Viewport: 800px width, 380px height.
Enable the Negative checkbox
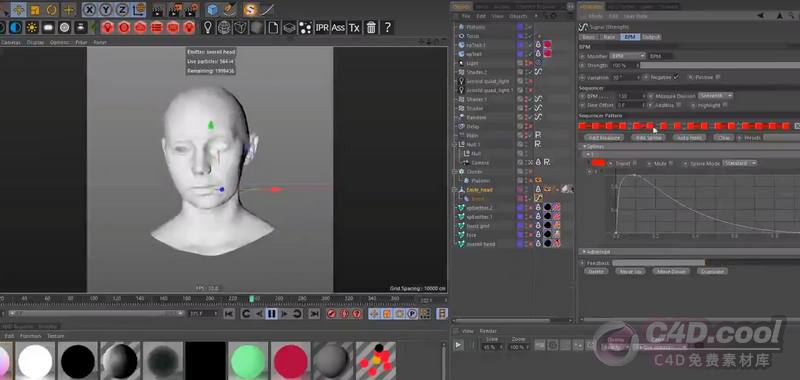coord(676,77)
